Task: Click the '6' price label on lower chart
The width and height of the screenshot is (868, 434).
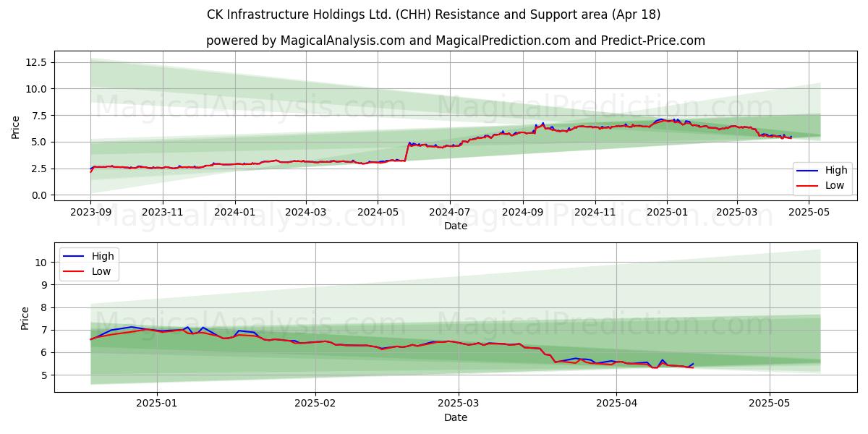Action: (46, 352)
